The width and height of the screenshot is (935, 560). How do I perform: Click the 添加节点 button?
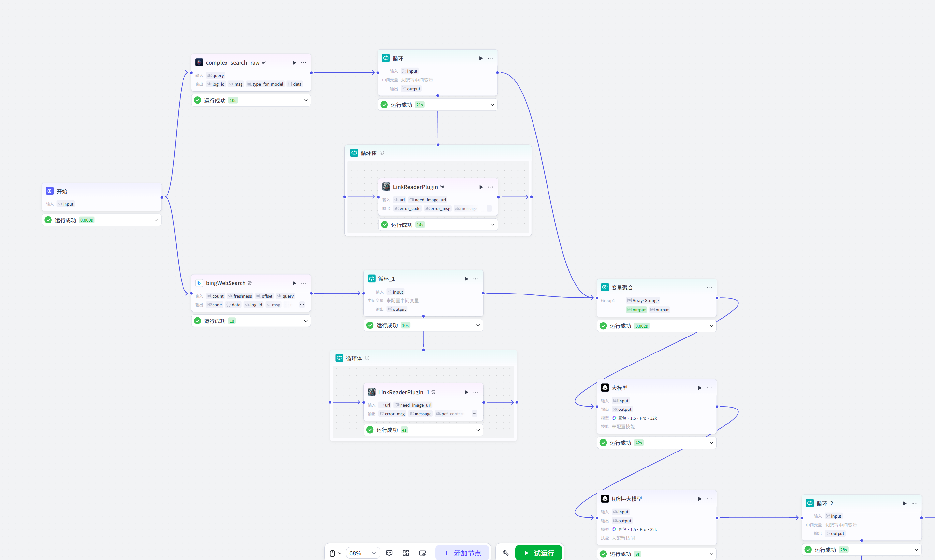pyautogui.click(x=462, y=553)
